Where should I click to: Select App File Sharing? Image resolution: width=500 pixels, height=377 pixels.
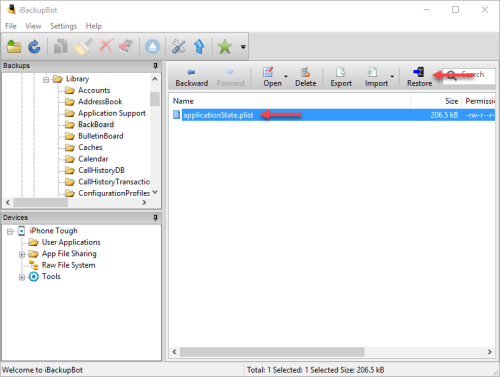click(69, 254)
